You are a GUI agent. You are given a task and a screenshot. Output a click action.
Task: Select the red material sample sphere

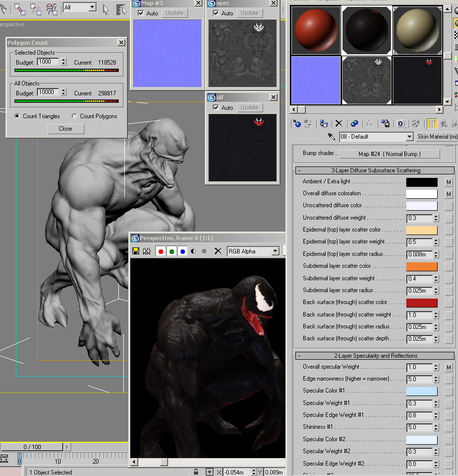316,30
